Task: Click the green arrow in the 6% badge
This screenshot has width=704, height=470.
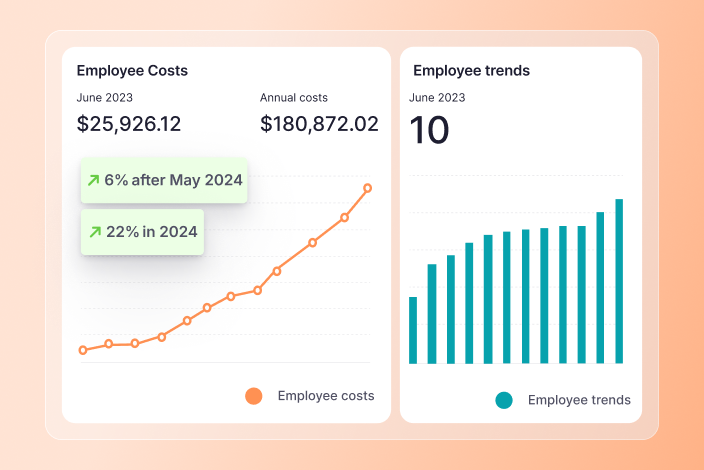Action: tap(93, 180)
